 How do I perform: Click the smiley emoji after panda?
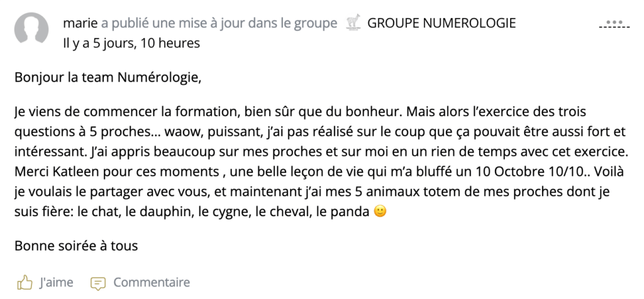click(380, 212)
